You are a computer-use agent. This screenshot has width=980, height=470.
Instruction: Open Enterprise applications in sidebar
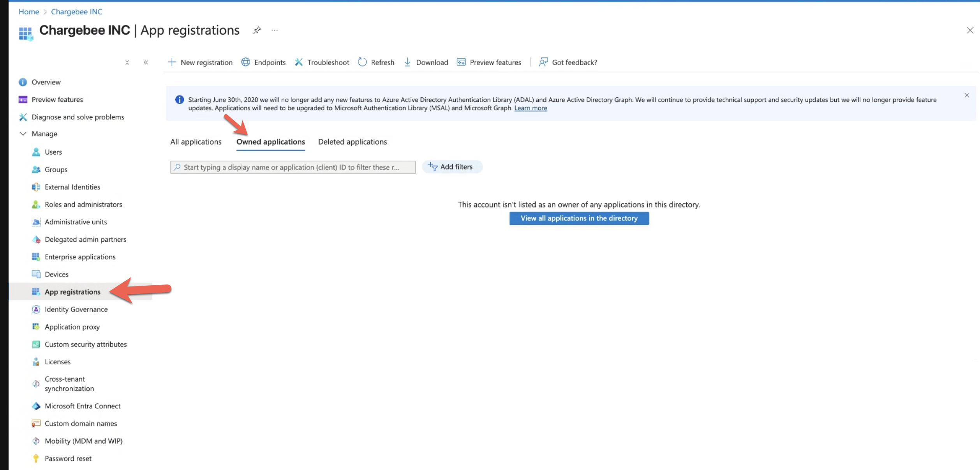pos(80,257)
